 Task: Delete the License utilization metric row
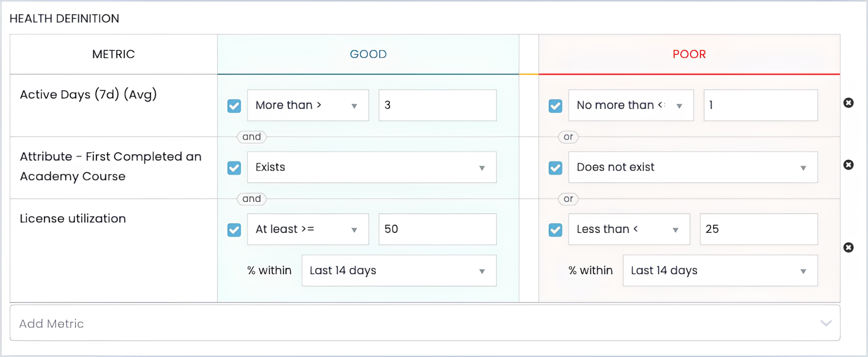coord(848,248)
